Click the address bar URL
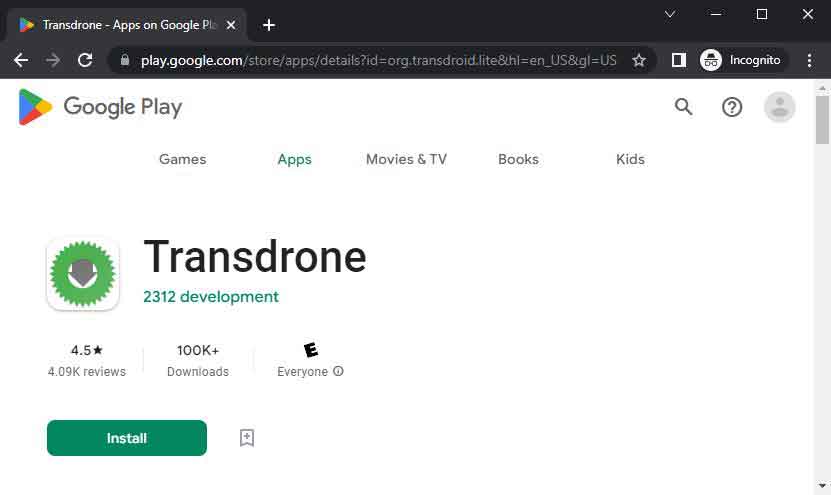831x495 pixels. pyautogui.click(x=378, y=60)
